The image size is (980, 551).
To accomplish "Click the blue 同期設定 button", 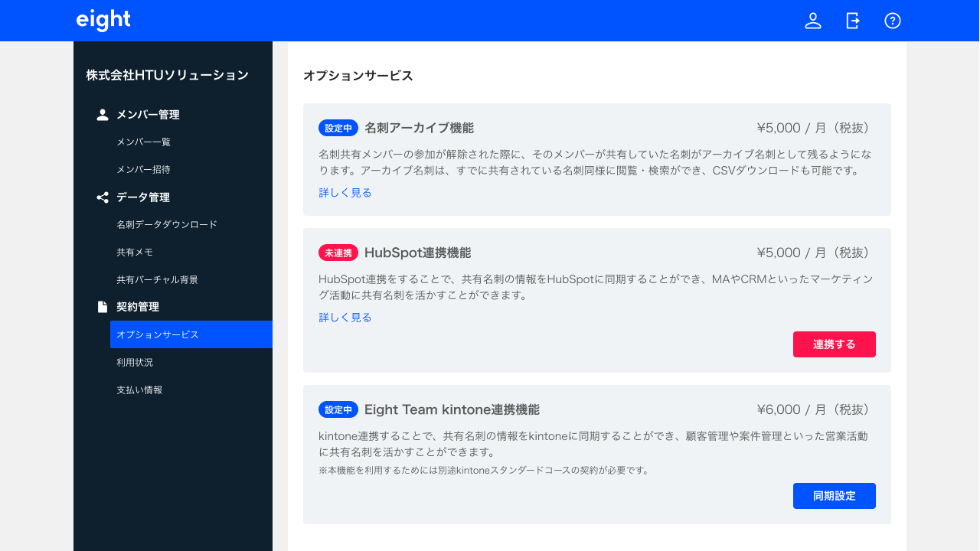I will [834, 496].
